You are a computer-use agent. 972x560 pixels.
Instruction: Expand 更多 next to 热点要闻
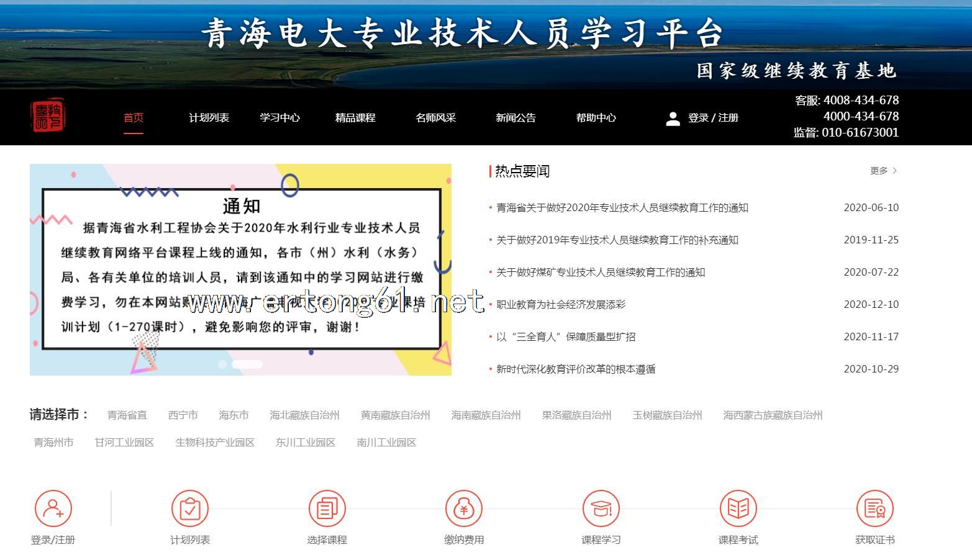point(883,171)
